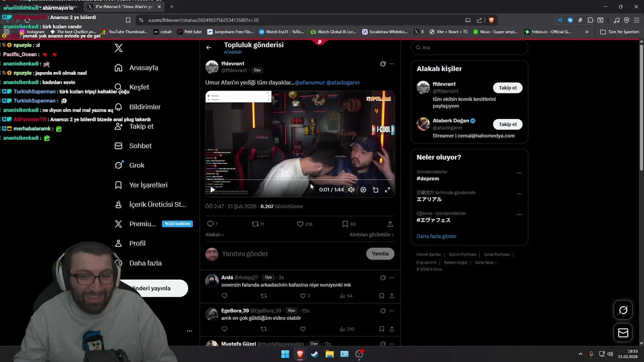
Task: Play the video in the post
Action: tap(213, 190)
